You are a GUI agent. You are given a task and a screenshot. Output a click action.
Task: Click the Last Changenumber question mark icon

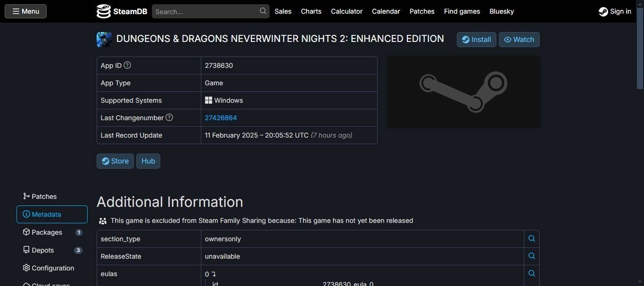169,117
